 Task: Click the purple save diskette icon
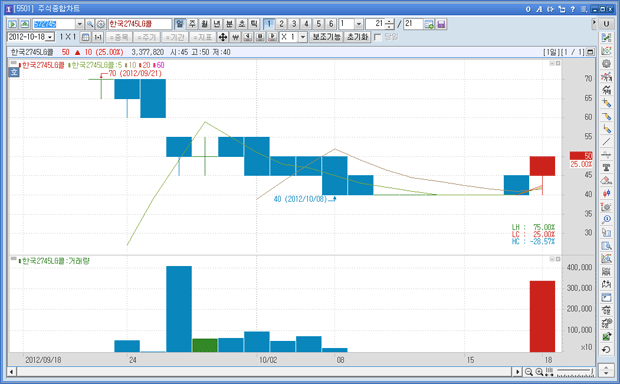click(441, 24)
